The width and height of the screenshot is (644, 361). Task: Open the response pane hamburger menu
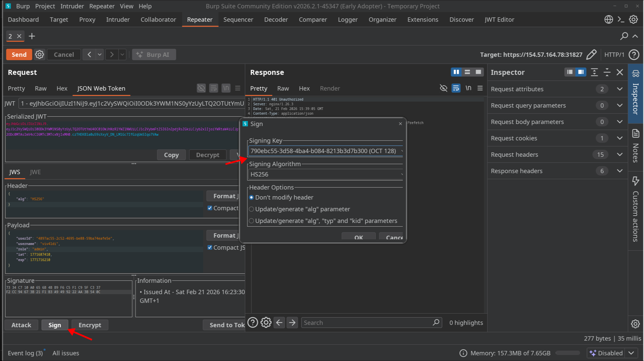point(480,88)
